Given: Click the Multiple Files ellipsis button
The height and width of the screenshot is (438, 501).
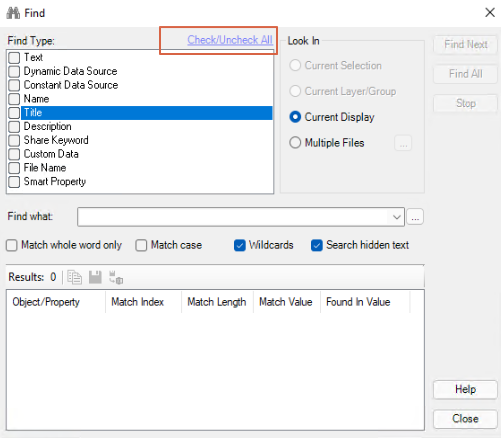Looking at the screenshot, I should pyautogui.click(x=403, y=143).
